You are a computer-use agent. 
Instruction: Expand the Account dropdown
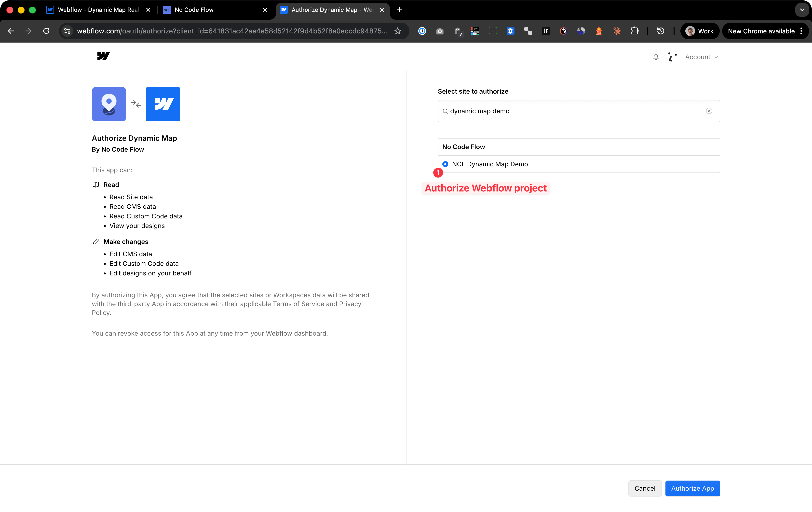pos(701,57)
